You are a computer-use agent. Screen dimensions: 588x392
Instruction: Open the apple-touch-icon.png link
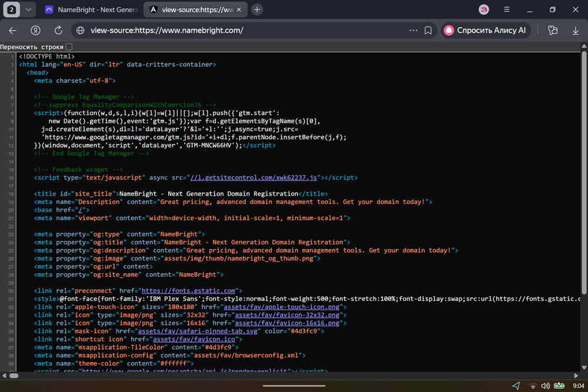click(x=281, y=307)
